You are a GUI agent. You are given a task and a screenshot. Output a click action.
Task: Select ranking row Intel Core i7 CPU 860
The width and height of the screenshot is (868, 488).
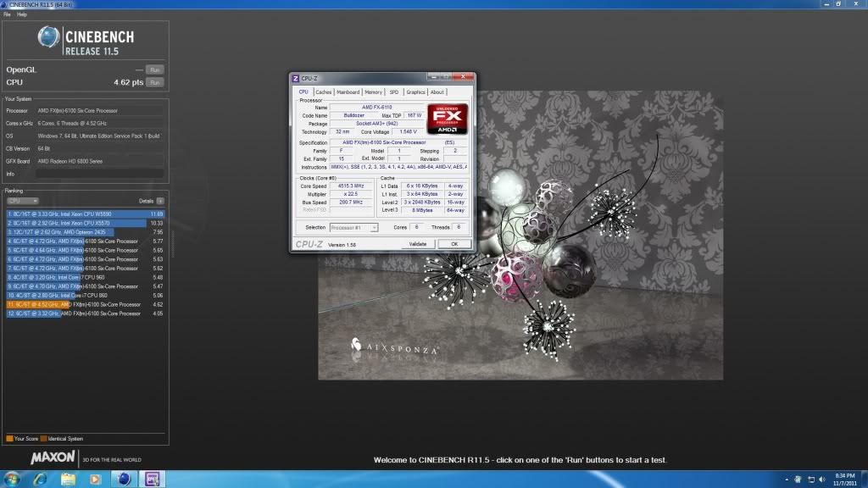pos(86,296)
